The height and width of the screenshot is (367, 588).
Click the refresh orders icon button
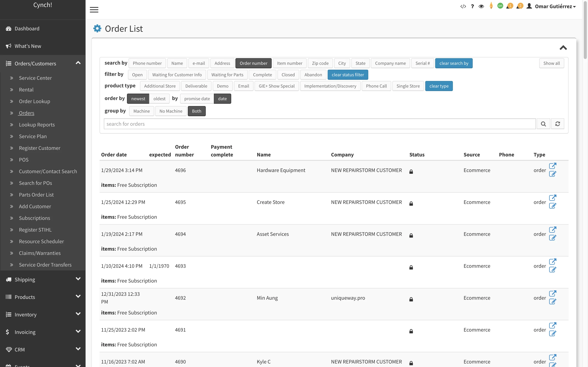(x=557, y=124)
